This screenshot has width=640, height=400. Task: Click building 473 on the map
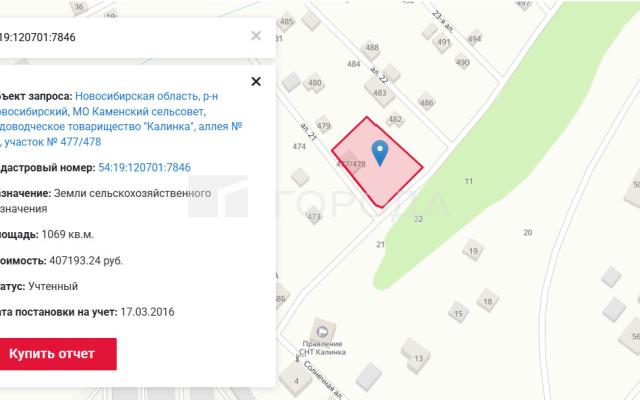coord(314,216)
